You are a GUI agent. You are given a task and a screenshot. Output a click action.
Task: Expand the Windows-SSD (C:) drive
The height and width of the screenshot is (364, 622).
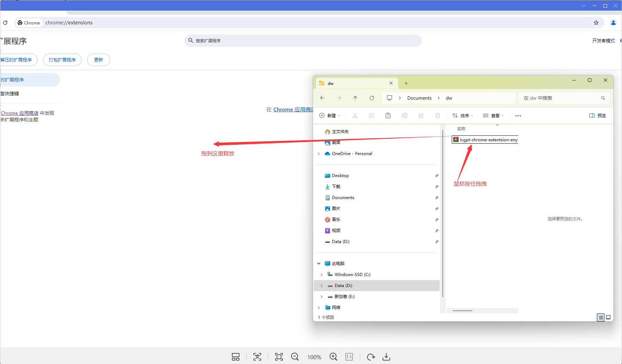(x=322, y=275)
